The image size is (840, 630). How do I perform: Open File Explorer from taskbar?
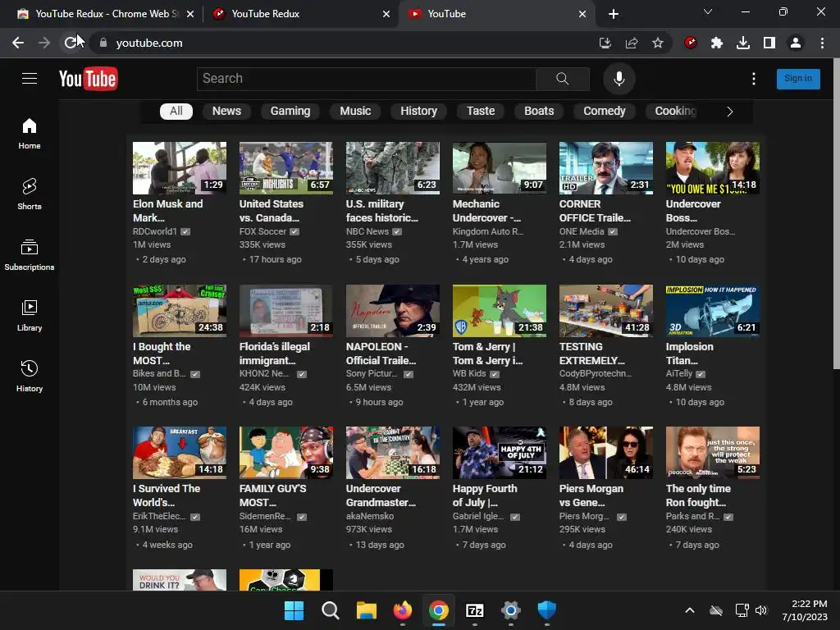[x=367, y=610]
